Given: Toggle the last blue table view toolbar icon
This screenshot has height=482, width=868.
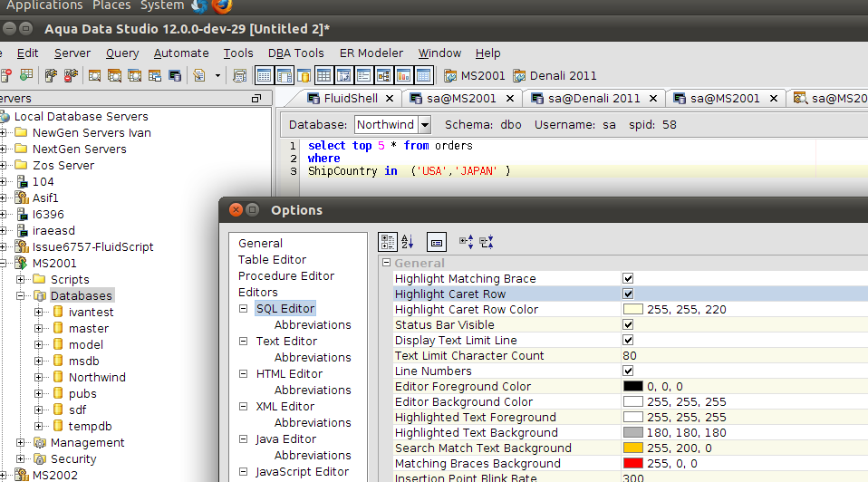Looking at the screenshot, I should click(x=423, y=75).
